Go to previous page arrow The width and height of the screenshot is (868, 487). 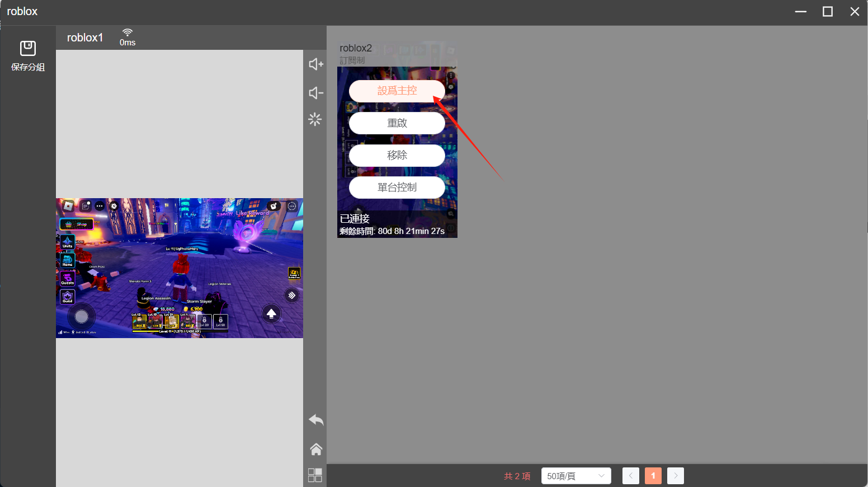point(631,476)
